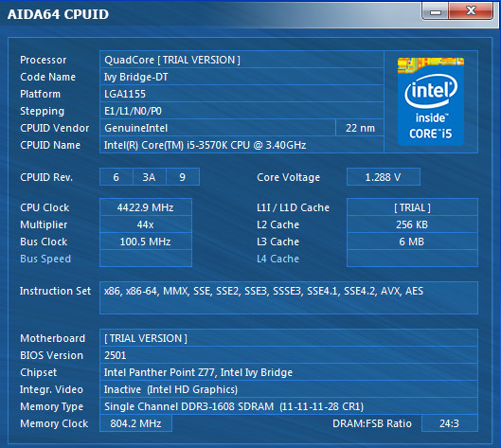Select the BIOS Version 2501 field
The width and height of the screenshot is (501, 448).
click(x=289, y=355)
